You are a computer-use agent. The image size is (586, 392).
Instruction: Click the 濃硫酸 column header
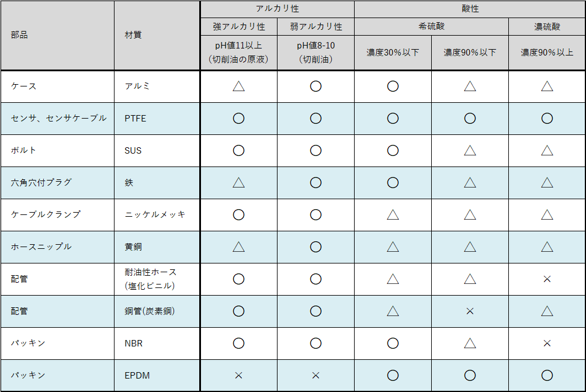pyautogui.click(x=547, y=26)
